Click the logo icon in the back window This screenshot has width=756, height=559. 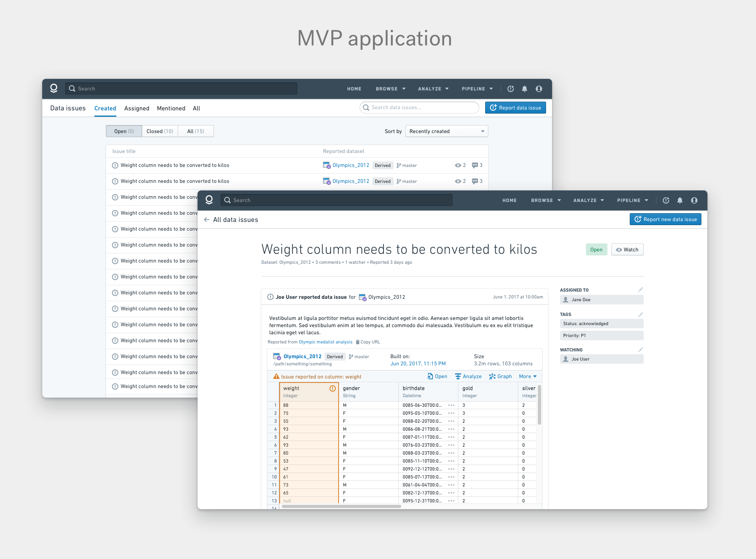click(x=54, y=88)
